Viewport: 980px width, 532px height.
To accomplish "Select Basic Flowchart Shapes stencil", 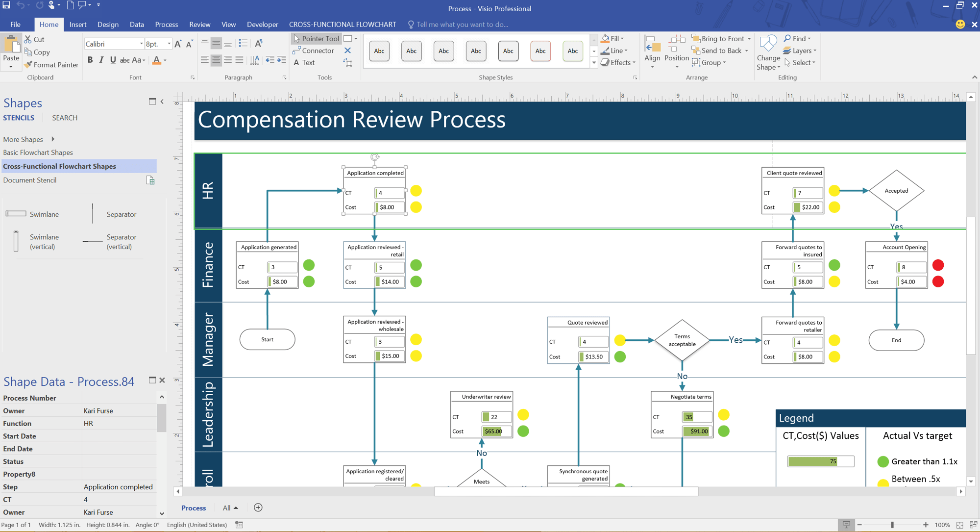I will (38, 152).
